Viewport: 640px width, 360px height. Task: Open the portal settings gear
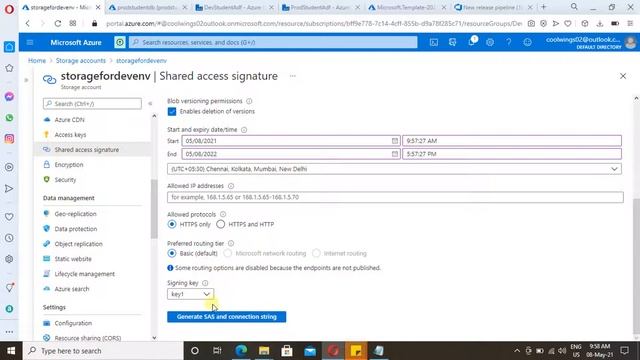(490, 42)
